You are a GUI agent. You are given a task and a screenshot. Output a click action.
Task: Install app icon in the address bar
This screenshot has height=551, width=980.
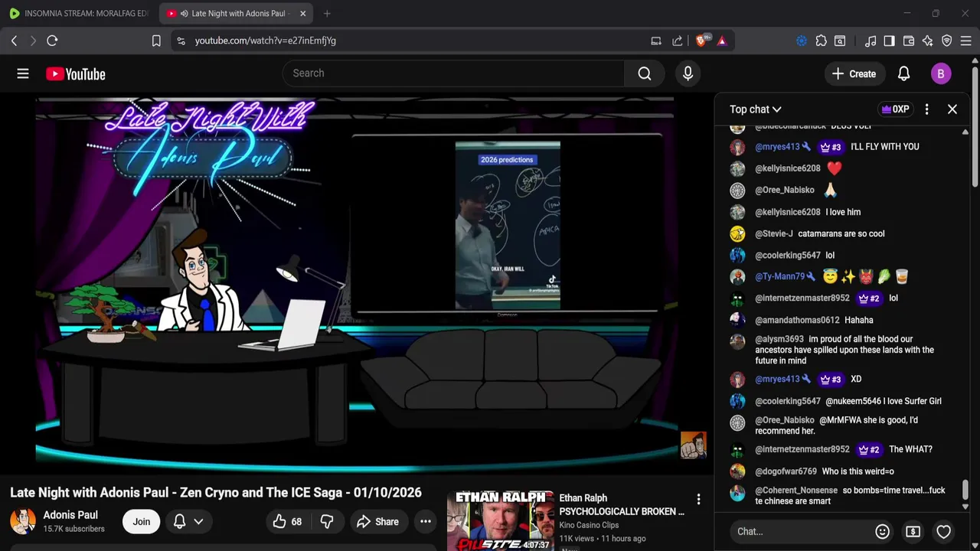(x=656, y=41)
